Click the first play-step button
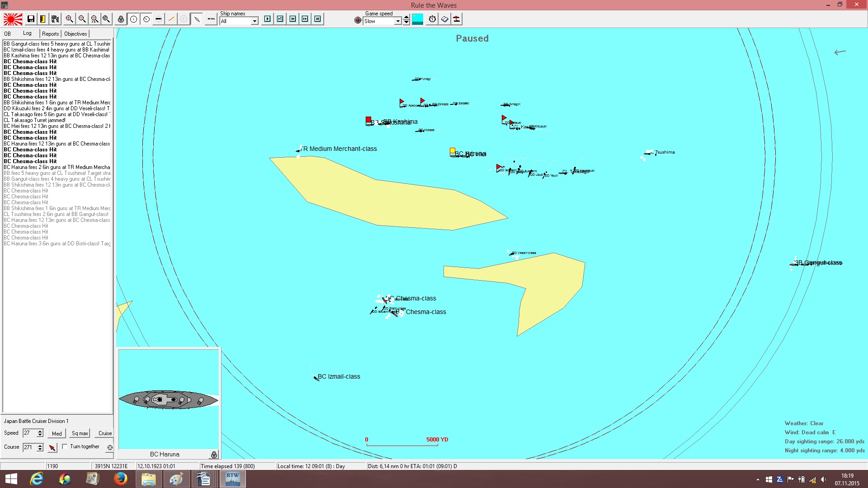This screenshot has width=868, height=488. tap(268, 19)
